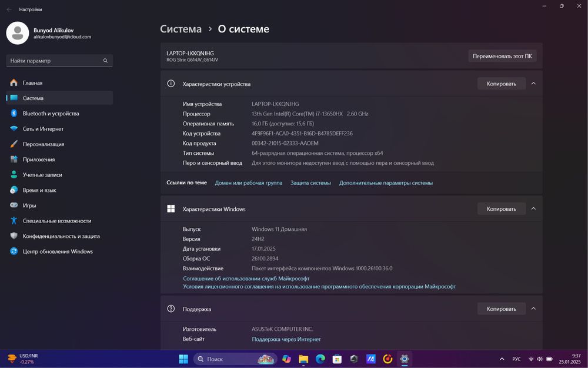Open Microsoft Store from the taskbar
The image size is (588, 368).
click(337, 359)
